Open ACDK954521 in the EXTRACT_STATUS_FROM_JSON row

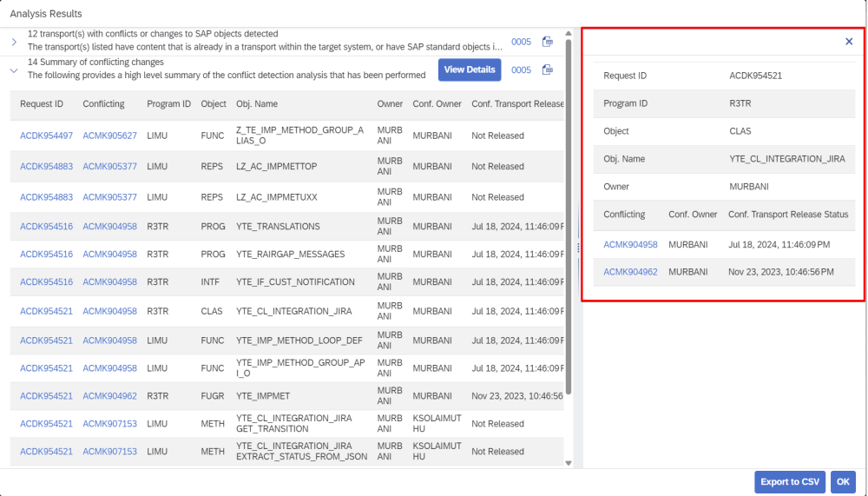pyautogui.click(x=47, y=451)
